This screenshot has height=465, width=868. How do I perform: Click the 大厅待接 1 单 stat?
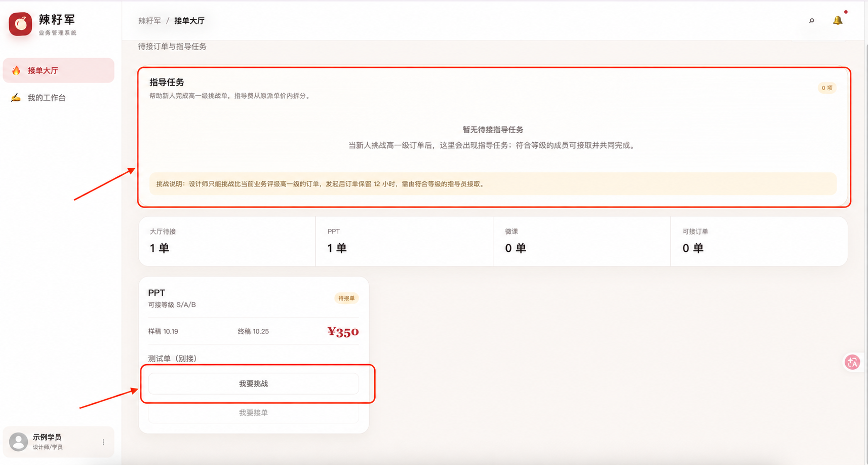[x=227, y=241]
